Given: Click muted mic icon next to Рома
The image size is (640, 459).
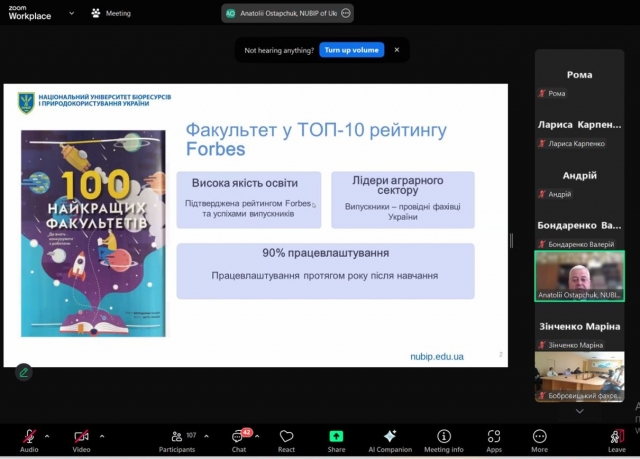Looking at the screenshot, I should click(542, 93).
